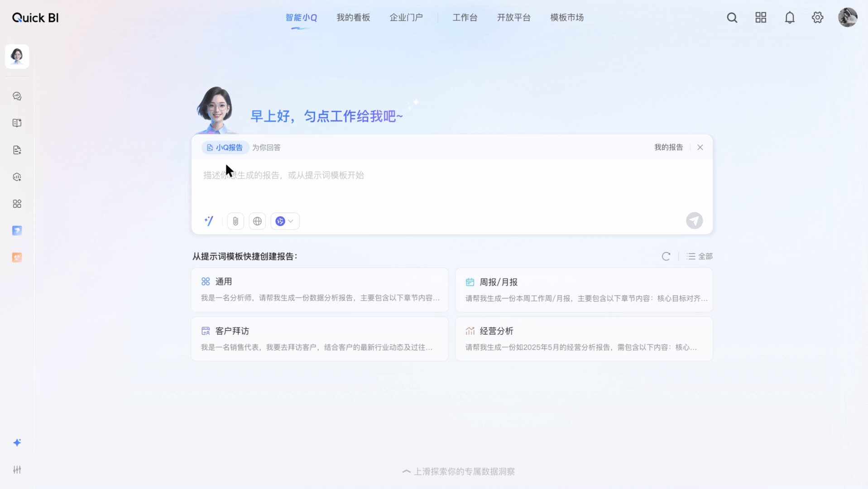Select the 通用 template card
The height and width of the screenshot is (489, 868).
[x=320, y=290]
